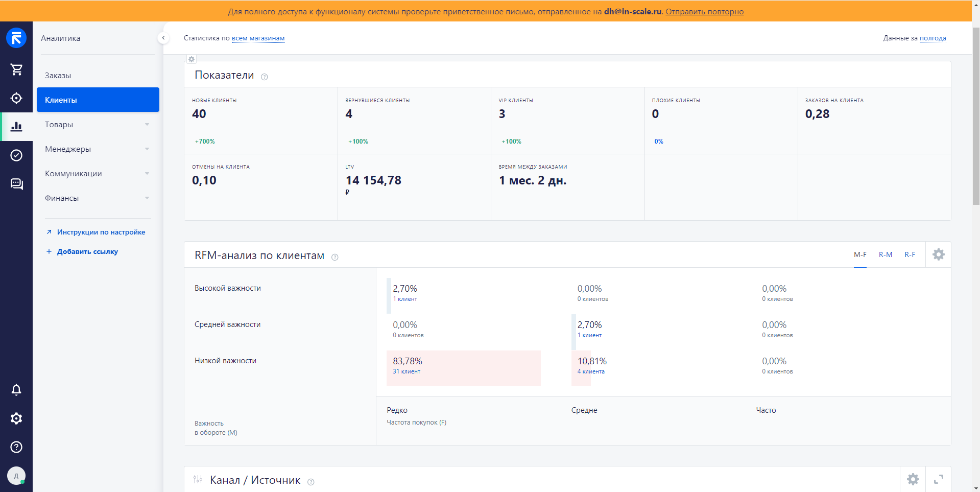The image size is (980, 492).
Task: Open Канал / Источник settings gear
Action: tap(913, 479)
